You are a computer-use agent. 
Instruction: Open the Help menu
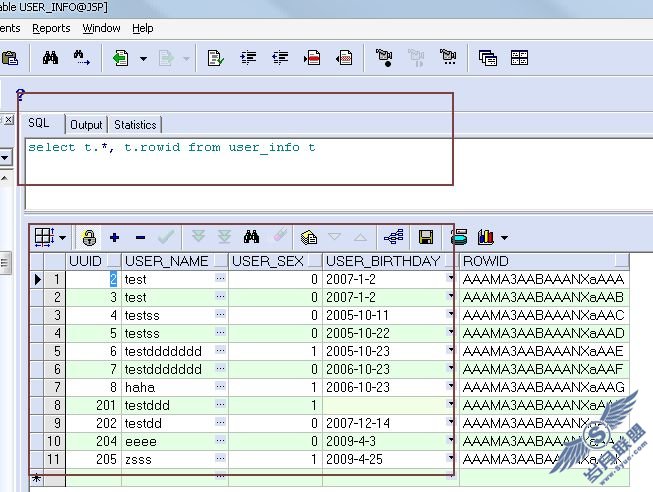[x=143, y=28]
